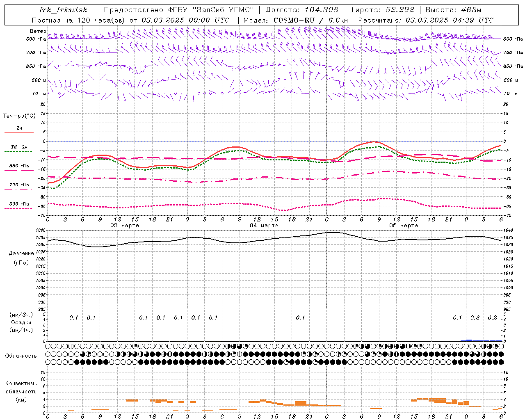Click the Высота: 463м value
The image size is (525, 420).
[453, 10]
